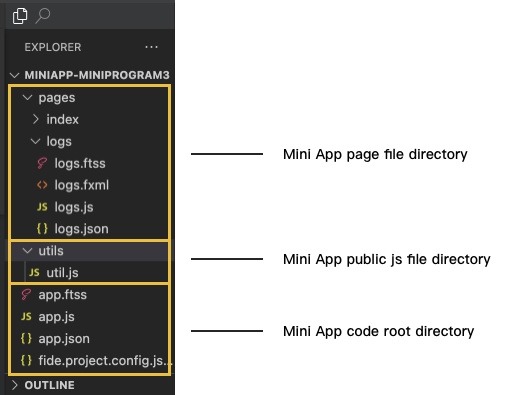Collapse the pages folder chevron
Screen dimensions: 528x395
point(27,98)
